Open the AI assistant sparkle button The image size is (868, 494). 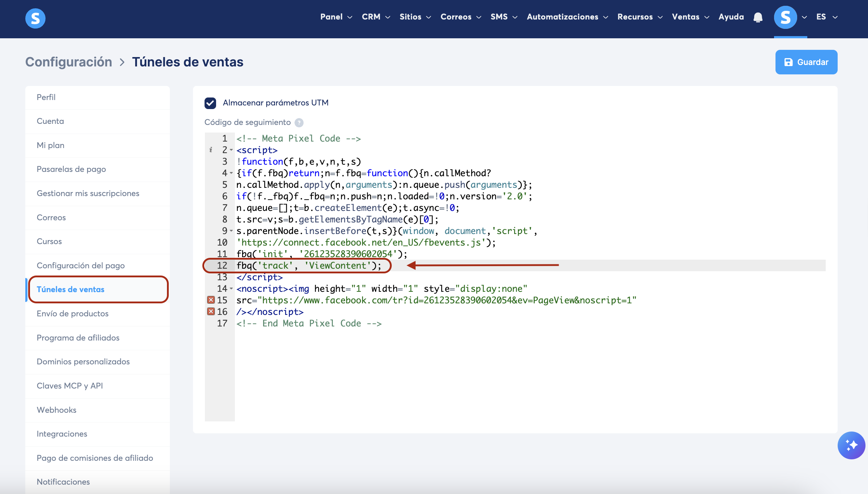[x=851, y=445]
